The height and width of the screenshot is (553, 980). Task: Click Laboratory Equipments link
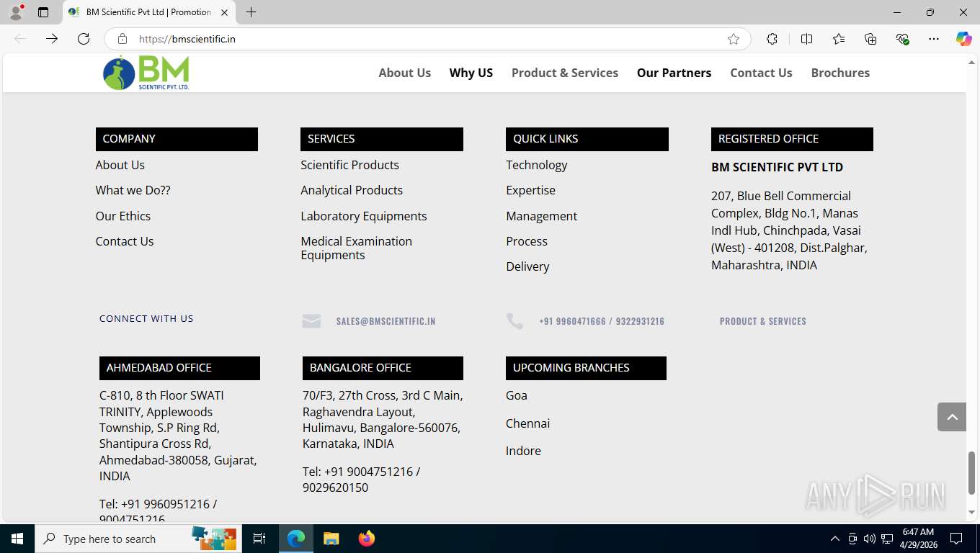364,216
